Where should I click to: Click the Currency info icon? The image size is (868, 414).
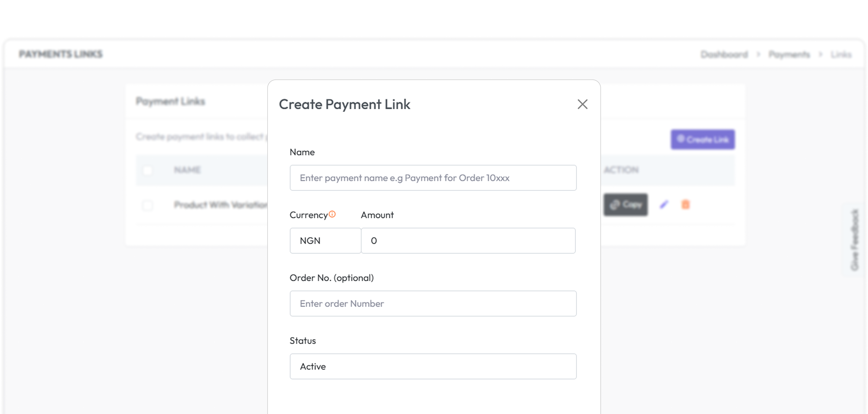332,214
